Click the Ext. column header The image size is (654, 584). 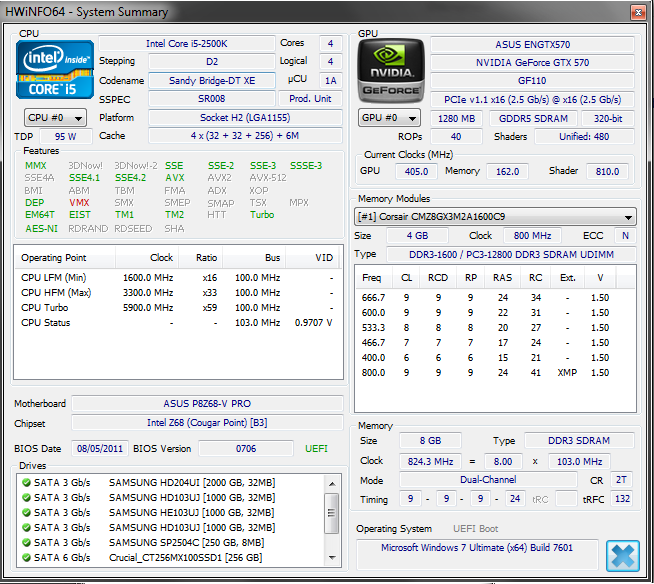[567, 277]
